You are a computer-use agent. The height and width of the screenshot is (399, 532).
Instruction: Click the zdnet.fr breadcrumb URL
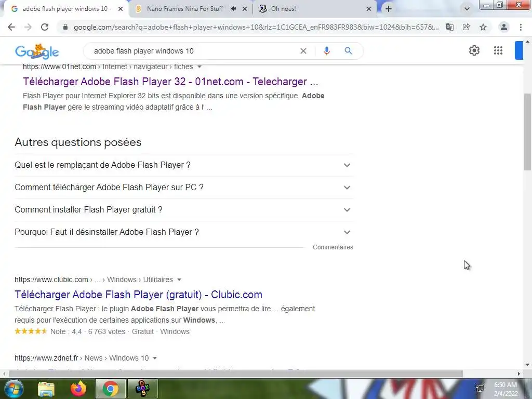(82, 358)
